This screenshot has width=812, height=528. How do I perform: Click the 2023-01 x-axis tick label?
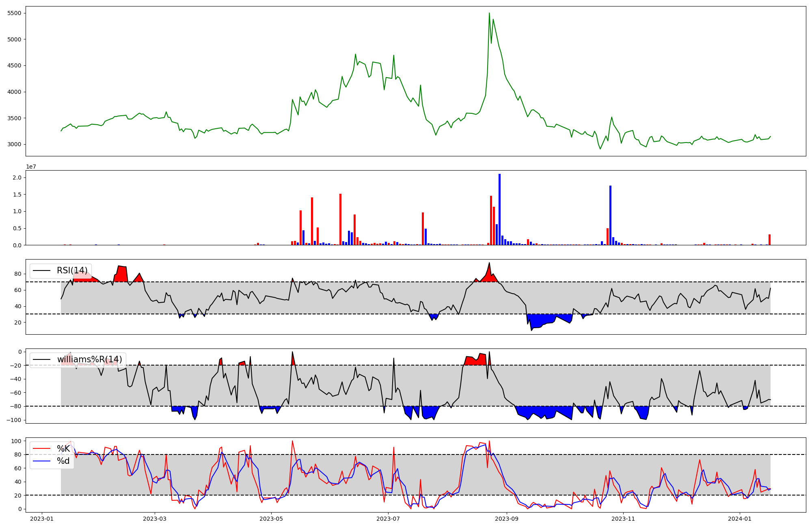(x=42, y=519)
